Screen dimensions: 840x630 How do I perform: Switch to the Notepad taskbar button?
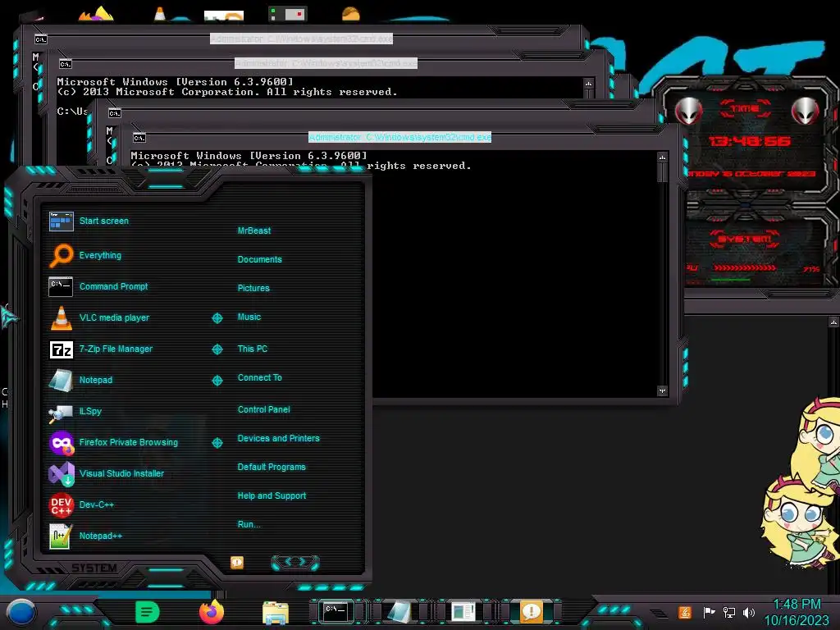[x=399, y=612]
